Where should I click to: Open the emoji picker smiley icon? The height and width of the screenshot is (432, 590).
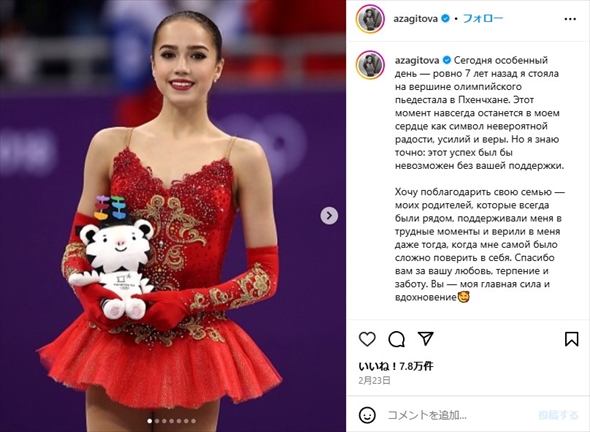click(x=367, y=415)
